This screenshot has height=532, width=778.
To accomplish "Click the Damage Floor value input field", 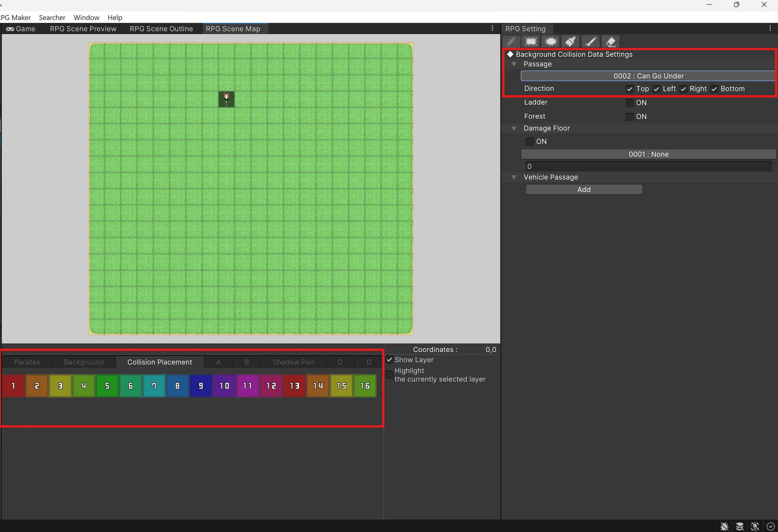I will point(648,166).
